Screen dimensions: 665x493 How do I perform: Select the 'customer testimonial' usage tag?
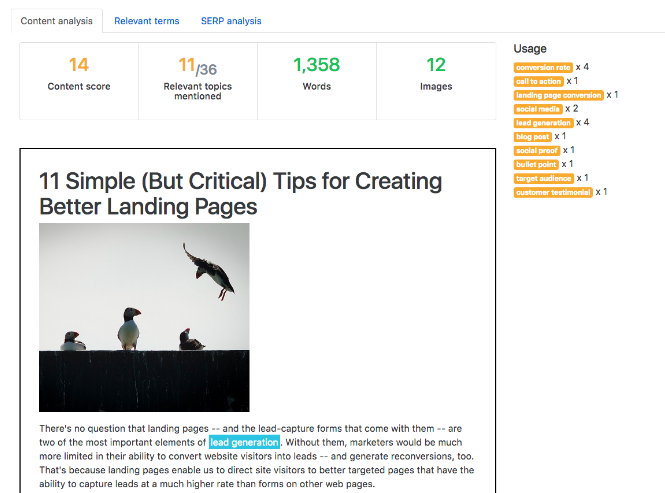553,193
